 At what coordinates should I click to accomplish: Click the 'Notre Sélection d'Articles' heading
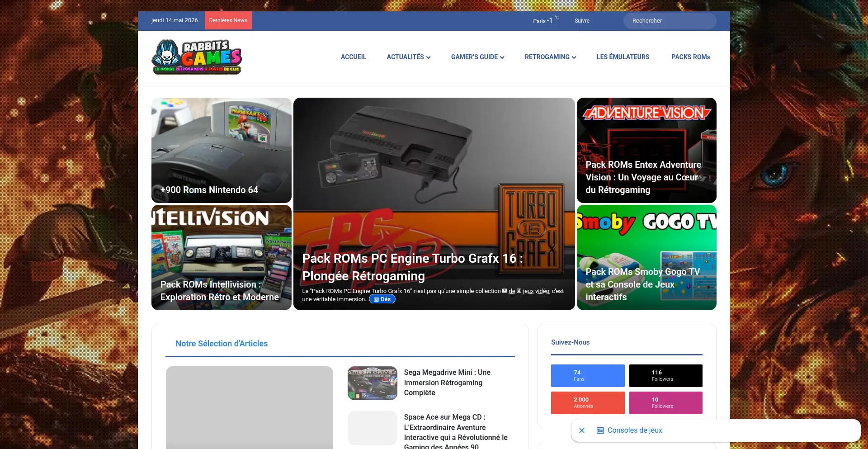222,344
